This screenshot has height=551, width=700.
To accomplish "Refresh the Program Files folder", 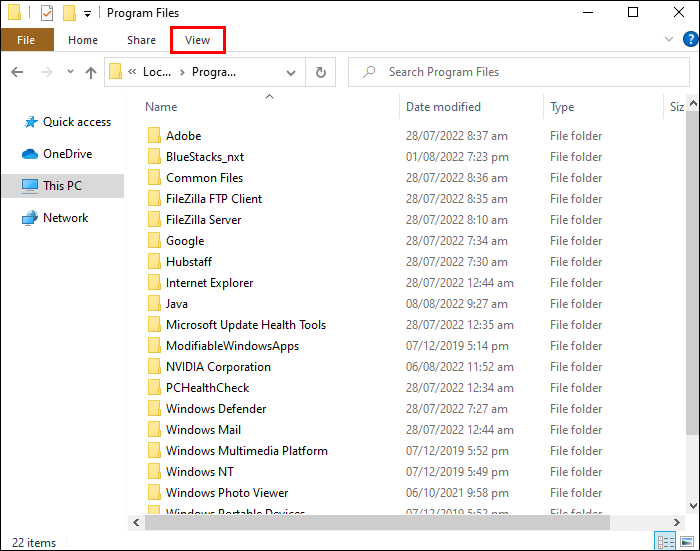I will 321,72.
